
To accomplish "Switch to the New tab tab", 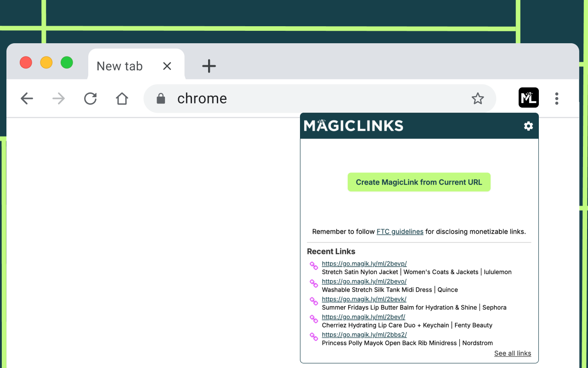I will (119, 66).
